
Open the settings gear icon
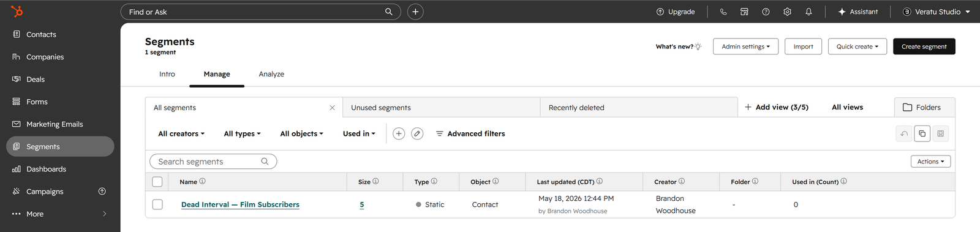(787, 12)
